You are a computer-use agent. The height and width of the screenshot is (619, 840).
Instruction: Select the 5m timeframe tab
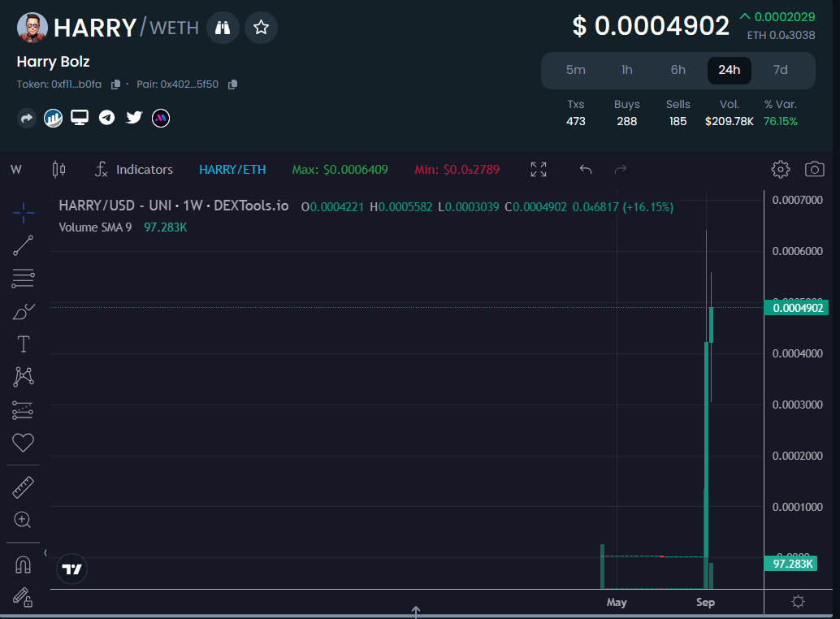pyautogui.click(x=576, y=70)
